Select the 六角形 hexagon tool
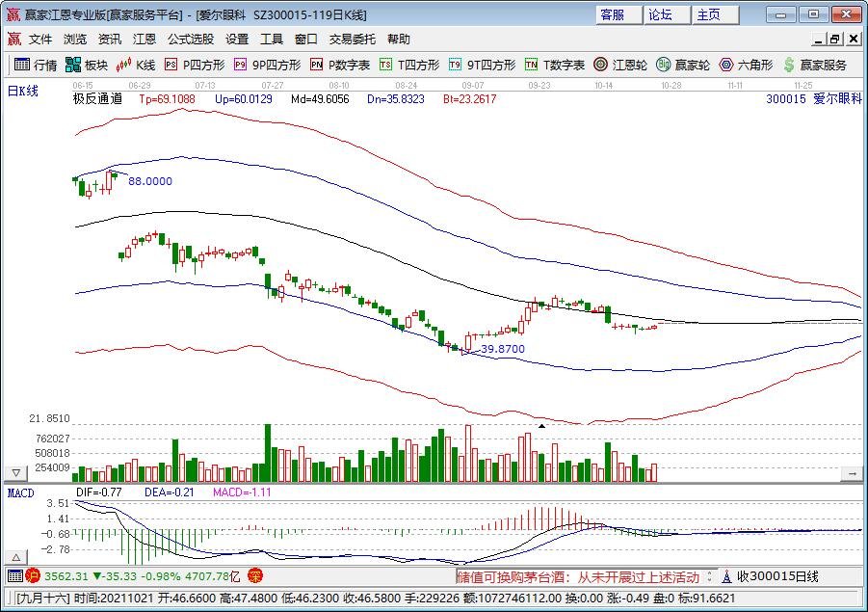Viewport: 868px width, 612px height. [x=746, y=65]
